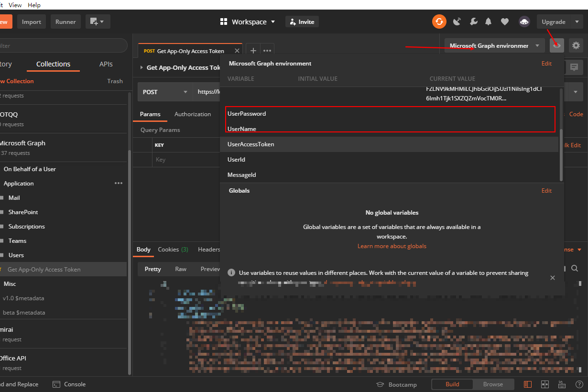Screen dimensions: 588x392
Task: Click the heart icon in the header
Action: coord(505,22)
